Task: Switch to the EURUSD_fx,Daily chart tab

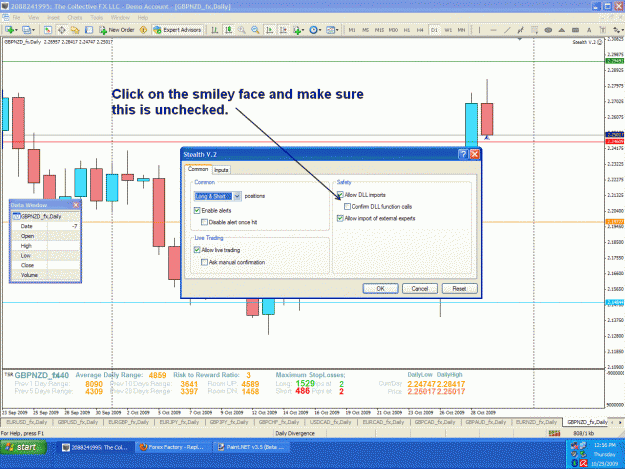Action: [27, 422]
